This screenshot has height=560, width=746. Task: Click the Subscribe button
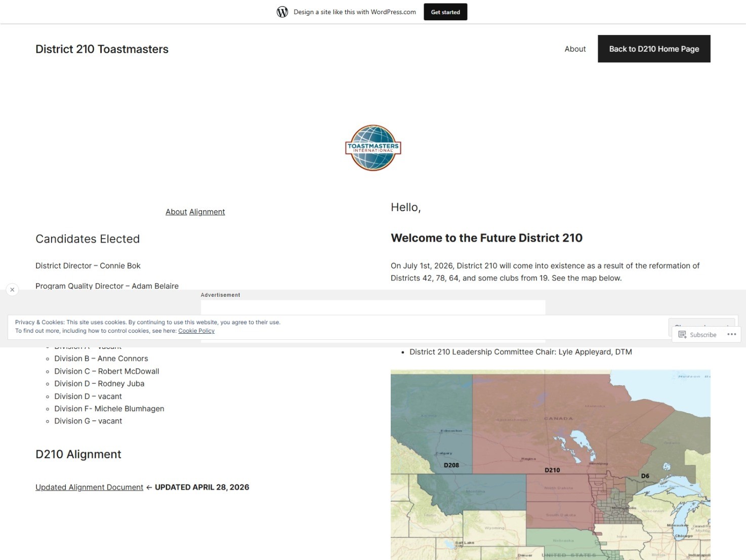tap(697, 335)
